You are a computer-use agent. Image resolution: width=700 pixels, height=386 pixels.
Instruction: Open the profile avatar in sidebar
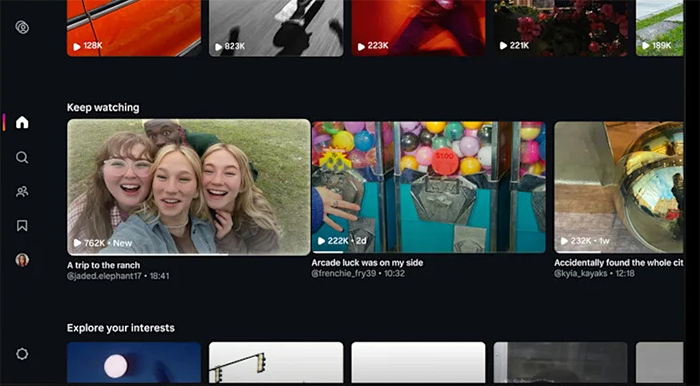pyautogui.click(x=22, y=260)
